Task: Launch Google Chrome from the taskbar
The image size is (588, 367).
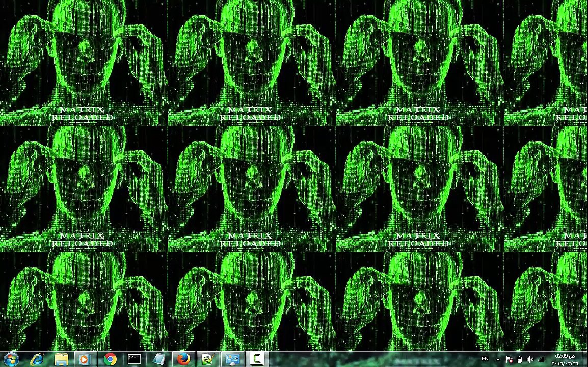Action: click(110, 359)
